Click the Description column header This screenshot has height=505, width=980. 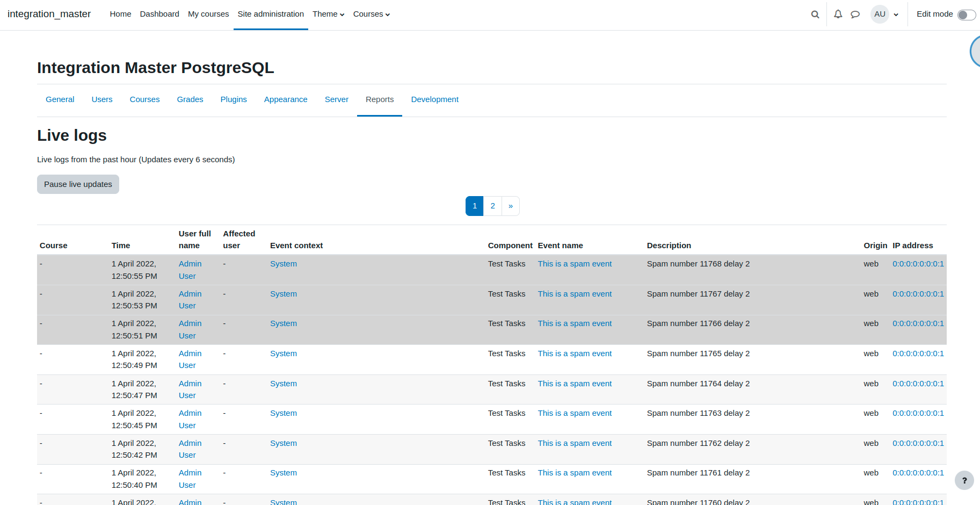coord(669,246)
